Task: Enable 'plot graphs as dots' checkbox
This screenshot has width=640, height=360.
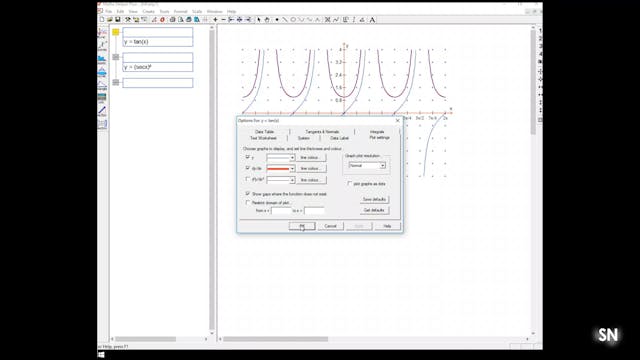Action: 349,184
